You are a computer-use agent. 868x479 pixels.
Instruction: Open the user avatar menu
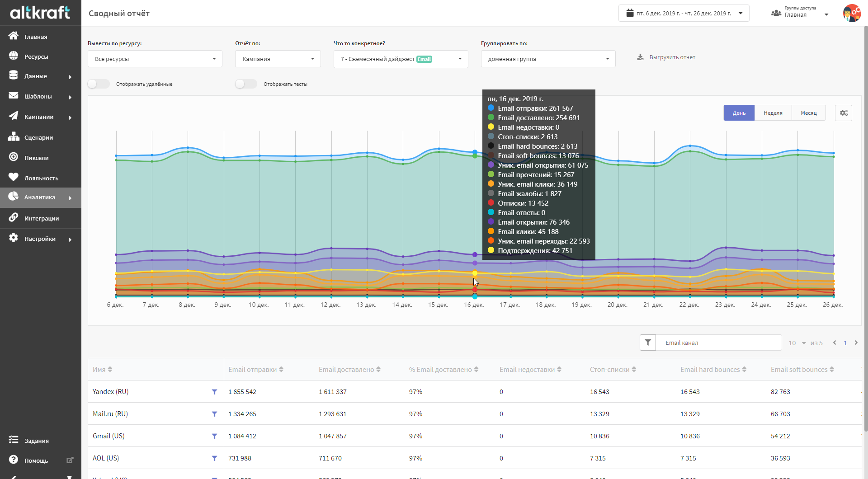(x=852, y=13)
